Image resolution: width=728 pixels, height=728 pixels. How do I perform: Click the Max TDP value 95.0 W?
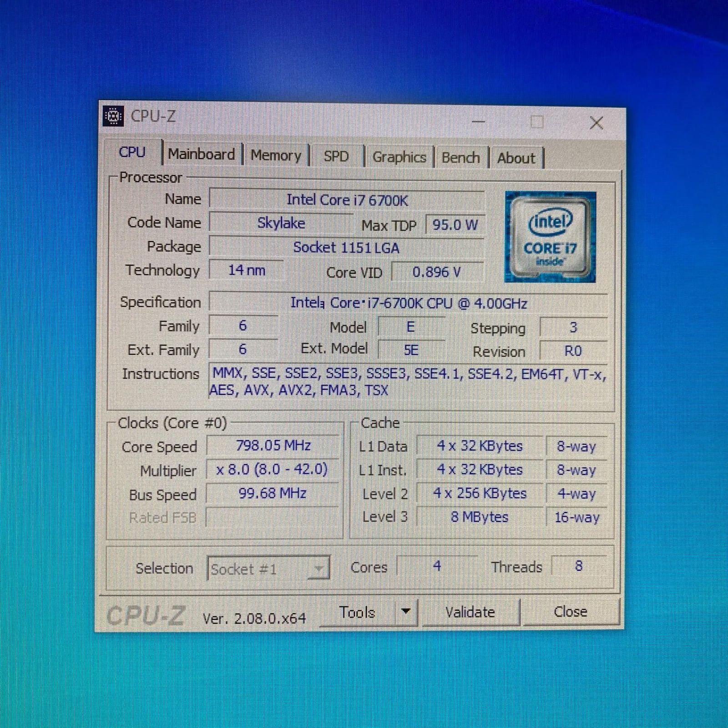(x=455, y=225)
